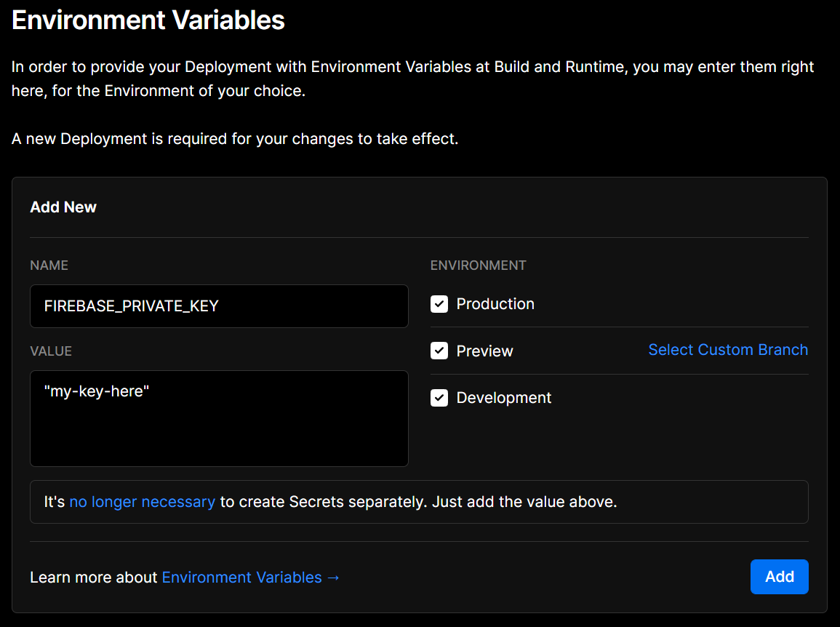Disable the Development environment checkbox
840x627 pixels.
439,398
